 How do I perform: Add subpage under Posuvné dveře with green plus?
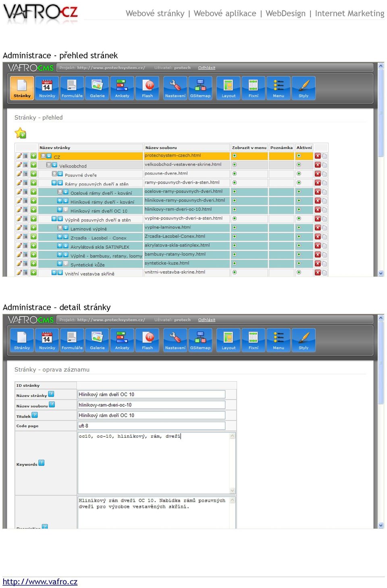(x=33, y=174)
